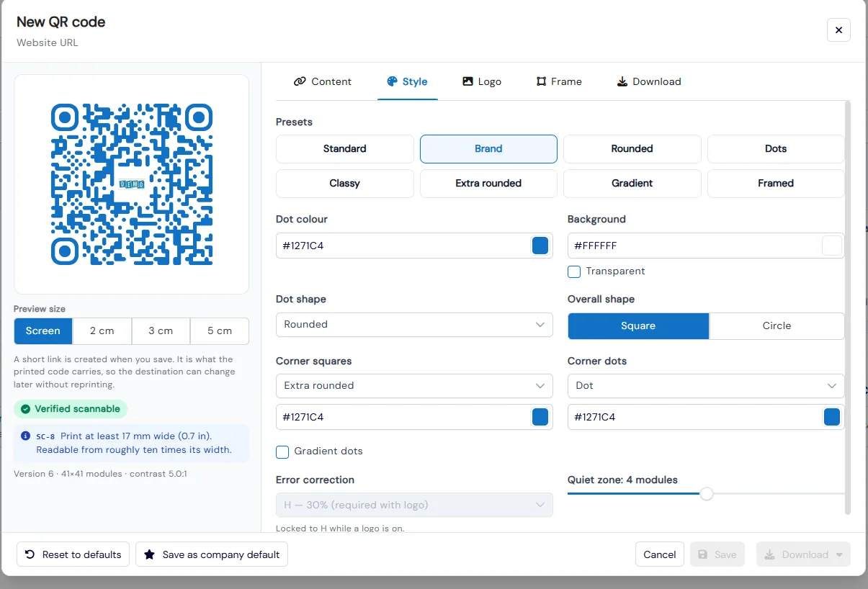
Task: Choose the Rounded preset
Action: tap(632, 148)
